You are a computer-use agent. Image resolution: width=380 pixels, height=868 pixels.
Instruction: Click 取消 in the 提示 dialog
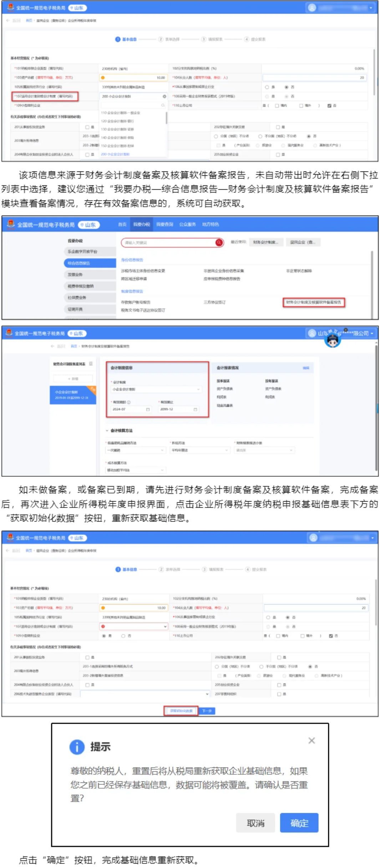click(255, 823)
